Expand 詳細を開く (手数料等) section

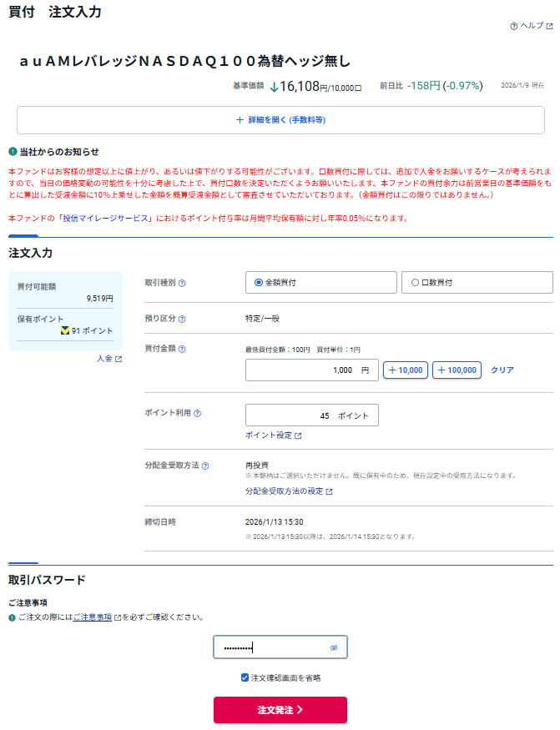click(280, 120)
